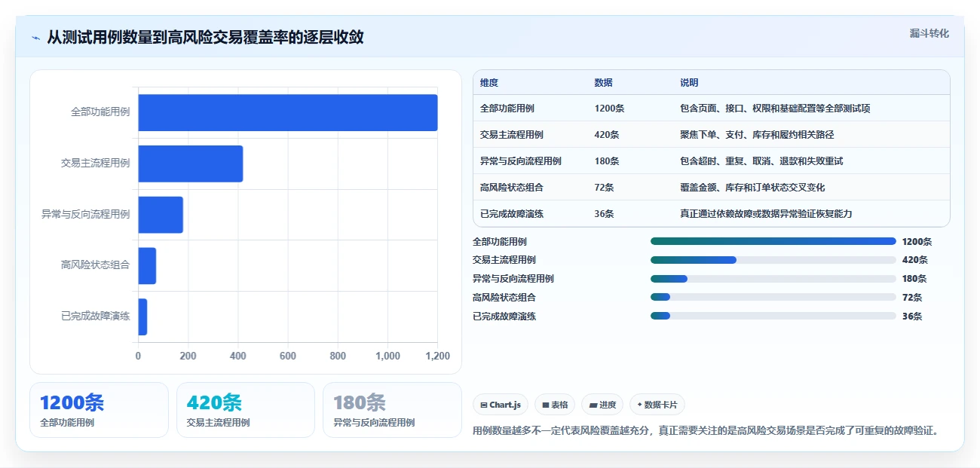
Task: Click the x-axis tick label 200
Action: click(188, 356)
